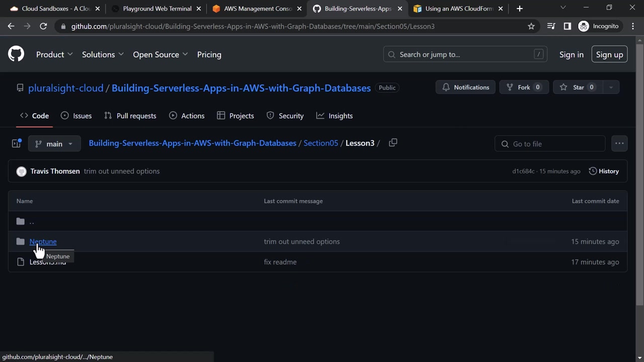Open the three-dot more options button
Viewport: 644px width, 362px height.
click(x=619, y=144)
